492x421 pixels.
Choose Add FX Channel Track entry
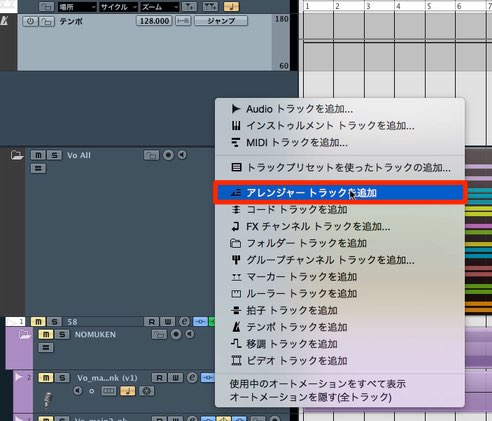click(x=340, y=227)
